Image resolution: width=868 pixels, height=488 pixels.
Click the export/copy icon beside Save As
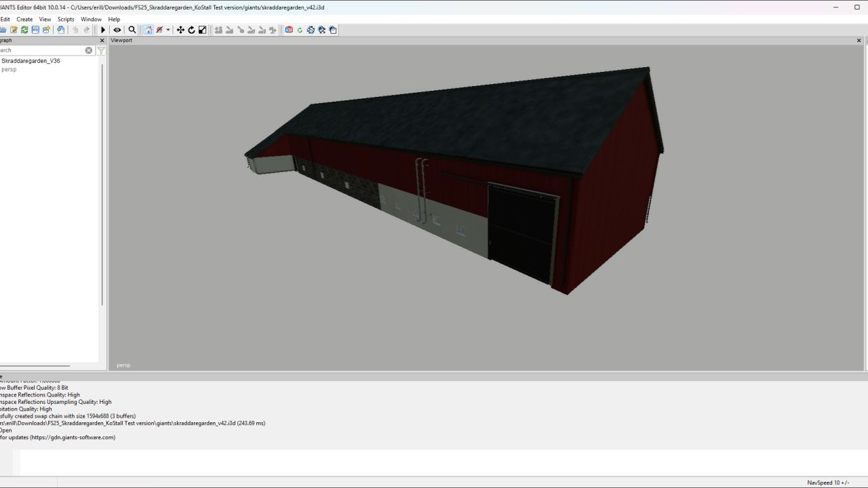tap(61, 30)
